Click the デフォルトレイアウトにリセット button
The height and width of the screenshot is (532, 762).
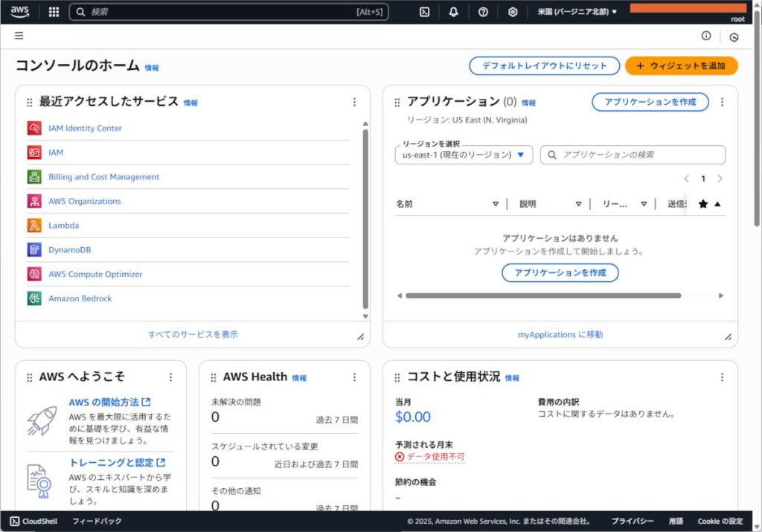coord(544,65)
